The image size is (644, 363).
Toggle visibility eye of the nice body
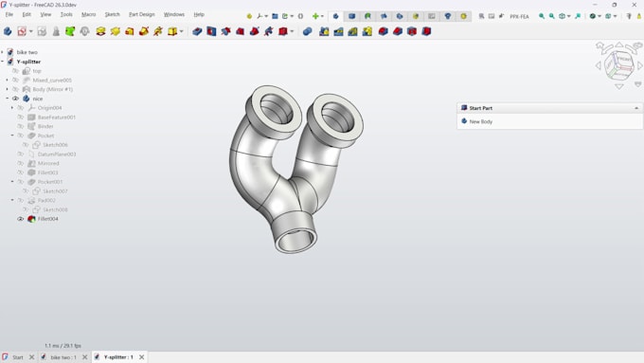(15, 99)
